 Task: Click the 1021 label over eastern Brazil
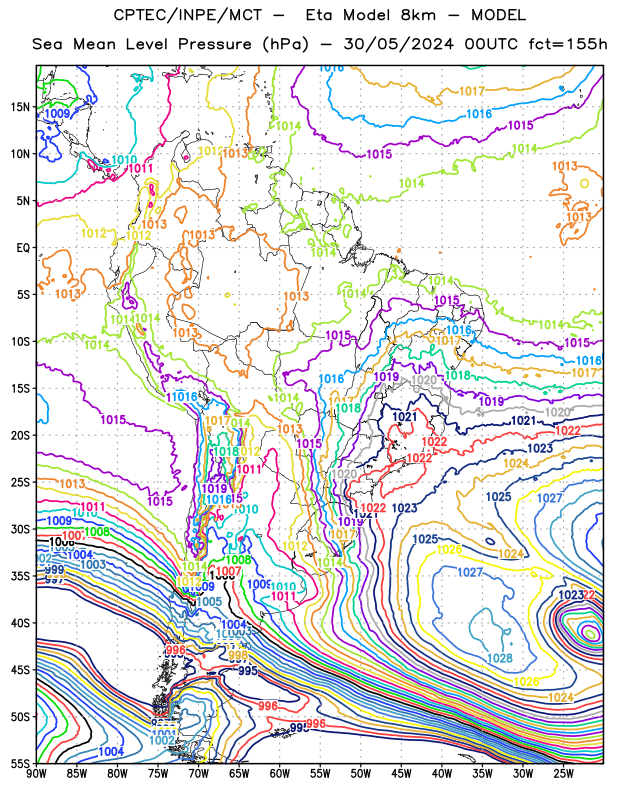pyautogui.click(x=405, y=417)
